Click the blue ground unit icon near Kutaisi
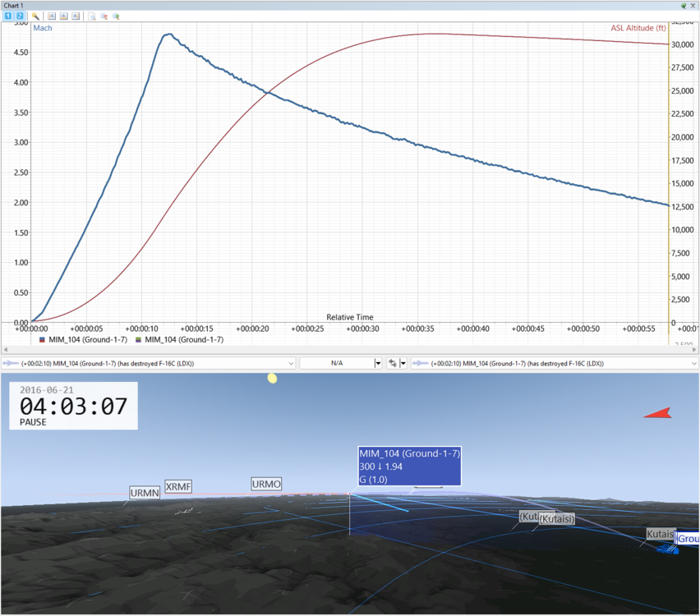700x616 pixels. [668, 549]
